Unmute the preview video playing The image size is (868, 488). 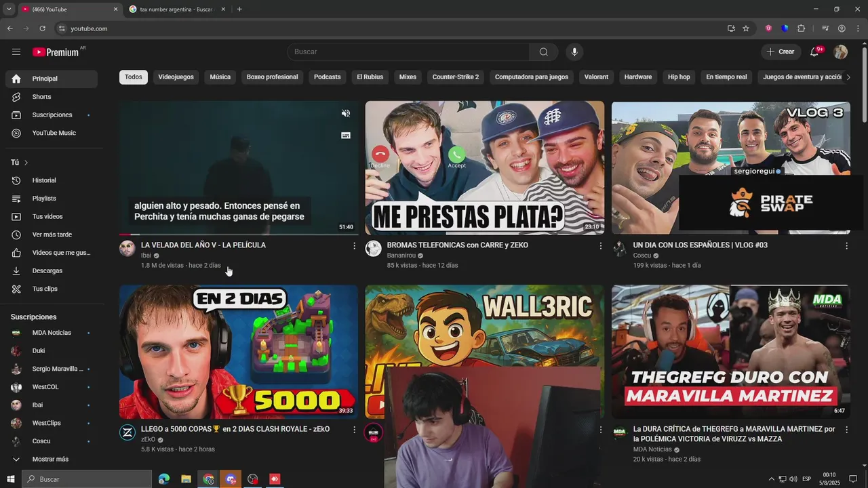click(x=346, y=113)
